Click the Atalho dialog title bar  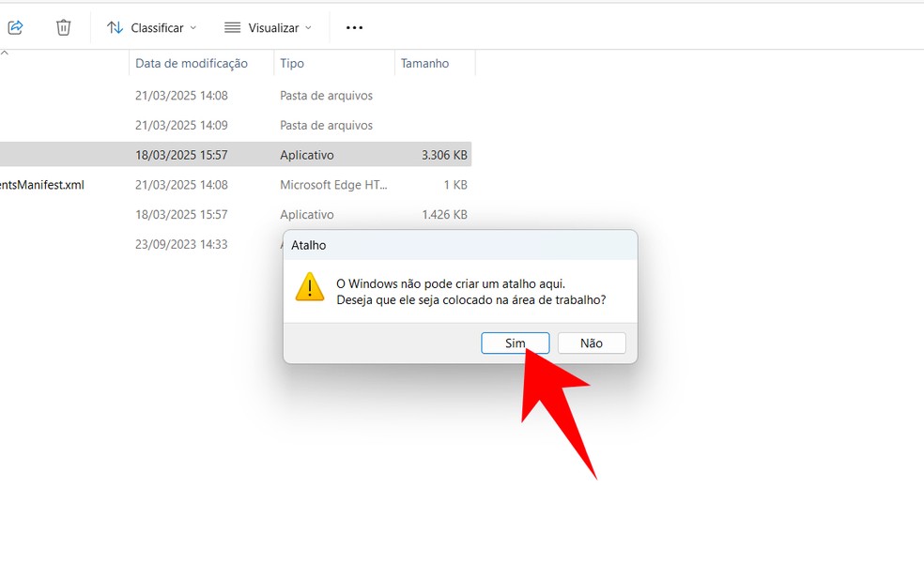pos(459,245)
